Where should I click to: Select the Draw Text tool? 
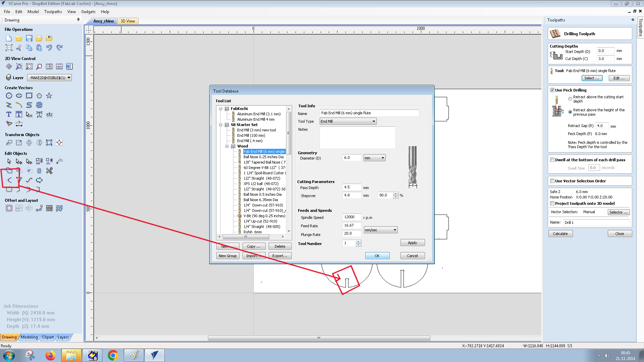pyautogui.click(x=9, y=115)
